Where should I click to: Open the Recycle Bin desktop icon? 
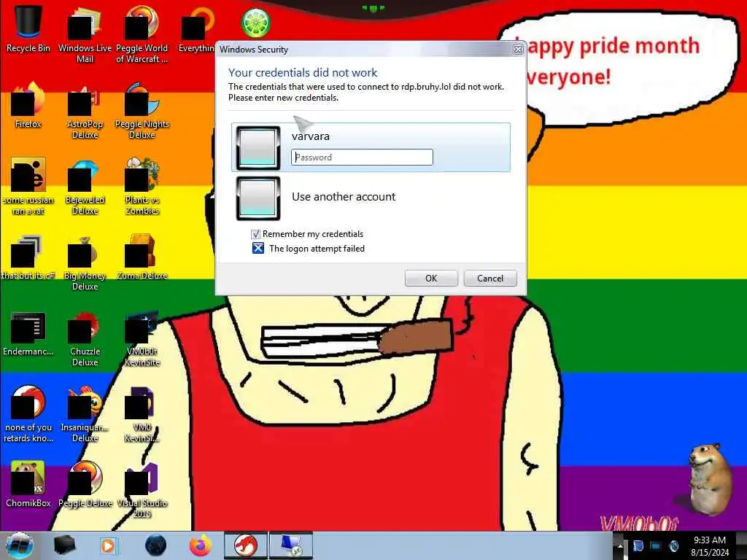(28, 28)
